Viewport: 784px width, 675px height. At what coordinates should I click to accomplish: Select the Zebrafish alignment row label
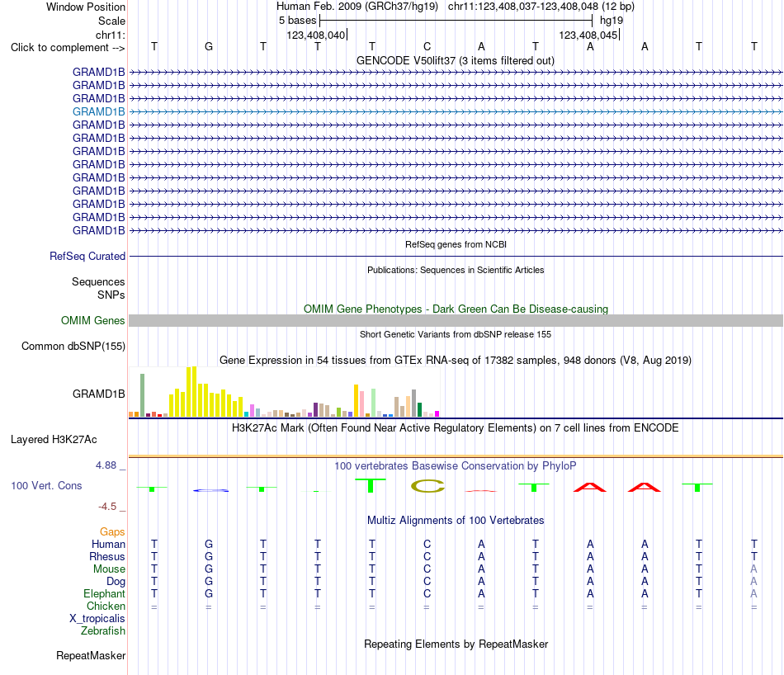(x=103, y=631)
